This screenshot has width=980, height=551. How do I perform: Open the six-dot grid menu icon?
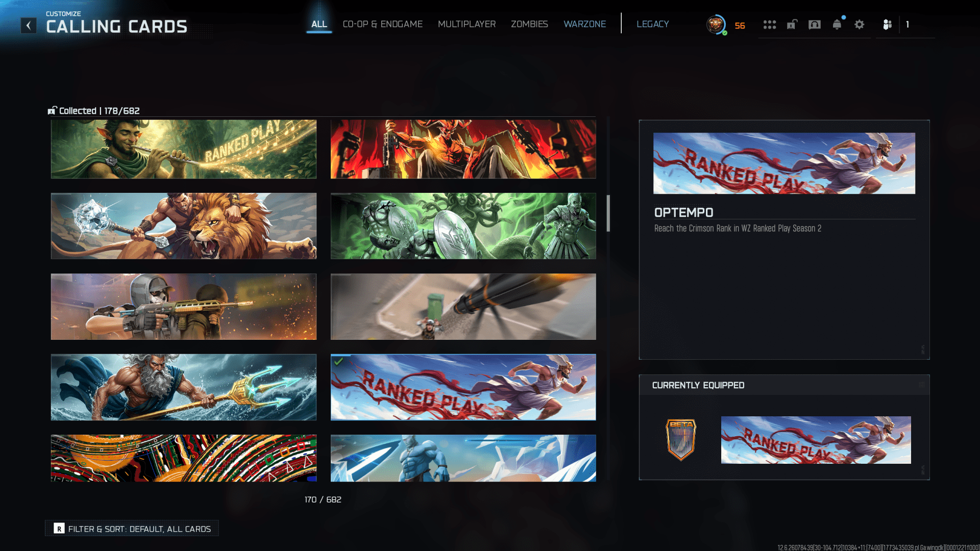(x=769, y=24)
